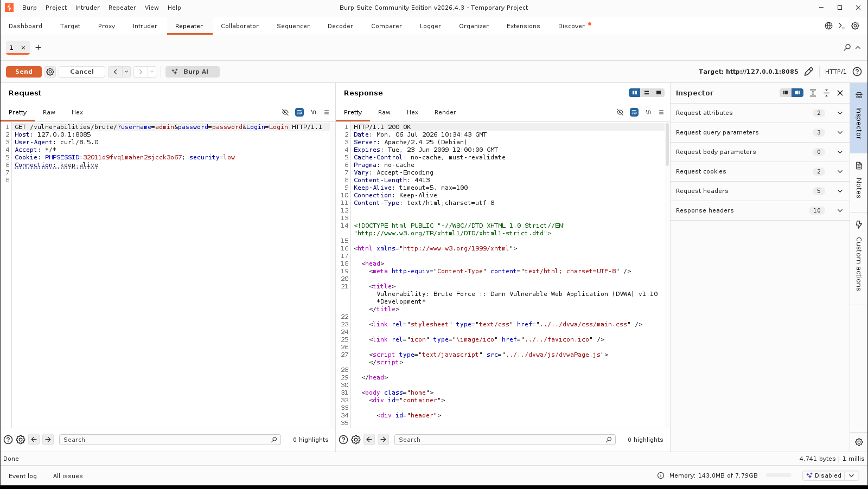Switch Response view to Raw

(384, 112)
